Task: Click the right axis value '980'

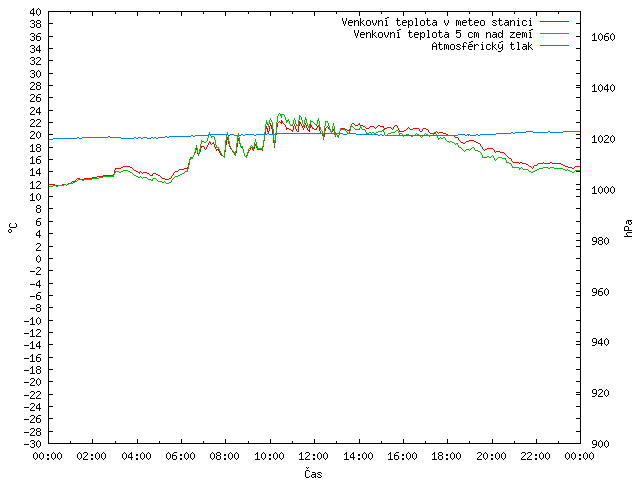Action: 600,241
